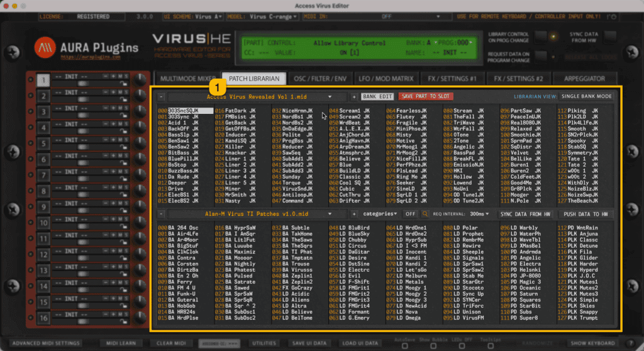Image resolution: width=644 pixels, height=351 pixels.
Task: Toggle Library Control on Prog Change
Action: point(540,36)
